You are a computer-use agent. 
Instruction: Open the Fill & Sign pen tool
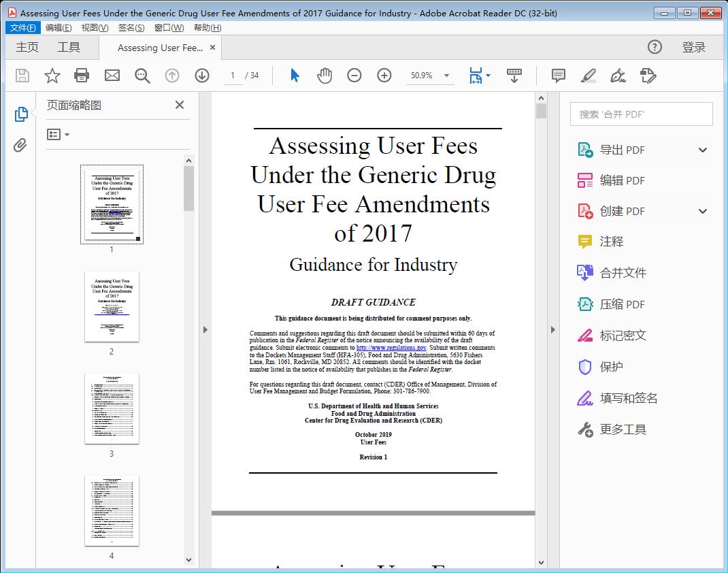[618, 76]
